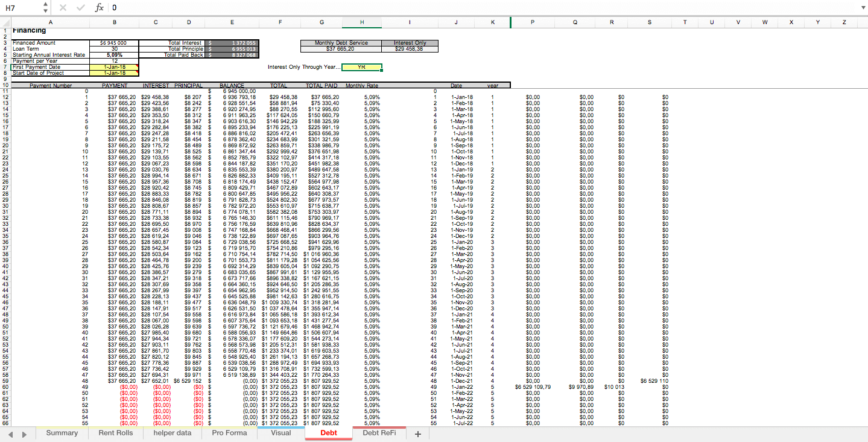Open the Pro Forma sheet tab
The width and height of the screenshot is (868, 442).
point(229,433)
